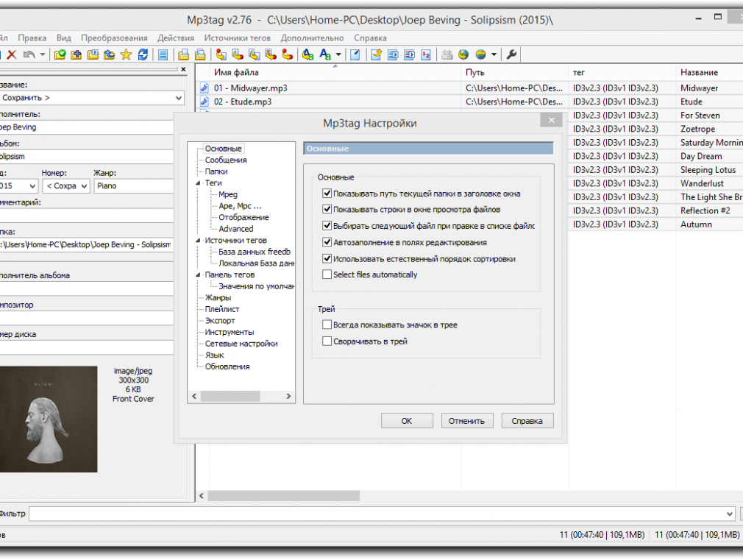Click the second of the two adjacent printer-like icons
This screenshot has height=560, width=743.
point(200,54)
